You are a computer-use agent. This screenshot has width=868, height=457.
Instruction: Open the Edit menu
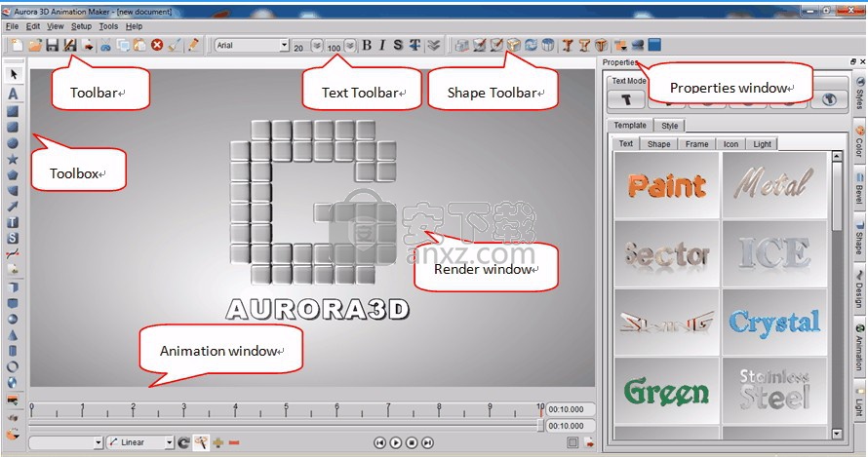tap(33, 26)
